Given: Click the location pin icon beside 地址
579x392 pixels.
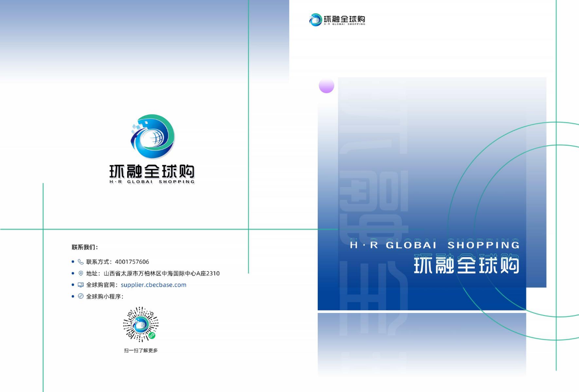Looking at the screenshot, I should click(81, 273).
